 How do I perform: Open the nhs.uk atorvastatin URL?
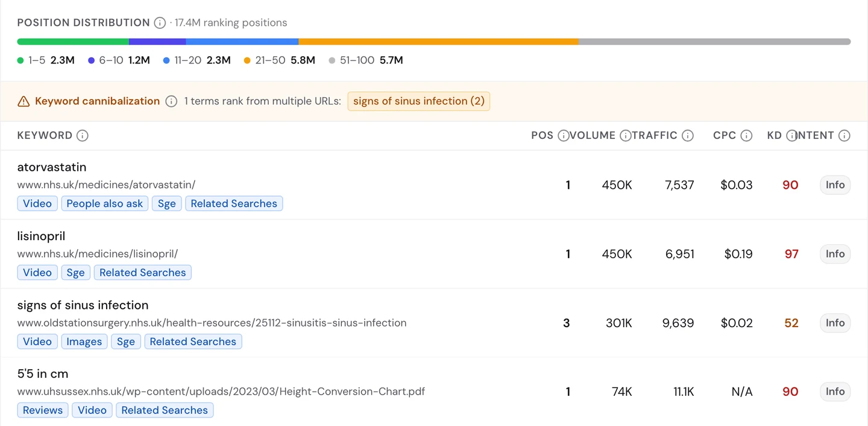[106, 185]
